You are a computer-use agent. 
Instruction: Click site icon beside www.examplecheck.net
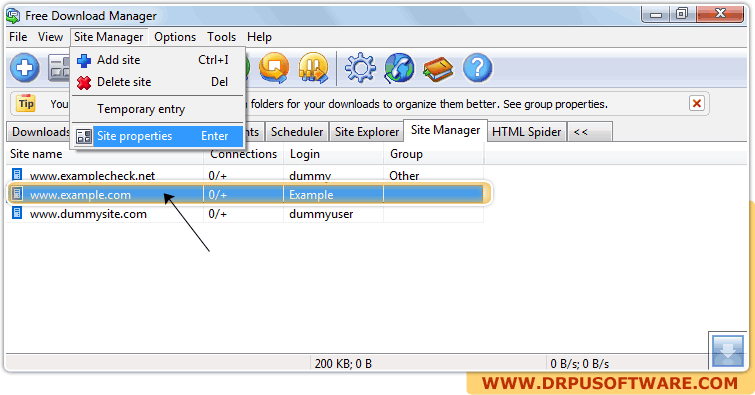pyautogui.click(x=17, y=174)
